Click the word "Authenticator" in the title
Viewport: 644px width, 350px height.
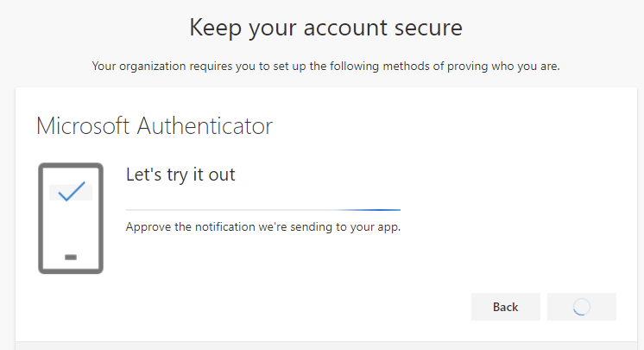tap(205, 126)
